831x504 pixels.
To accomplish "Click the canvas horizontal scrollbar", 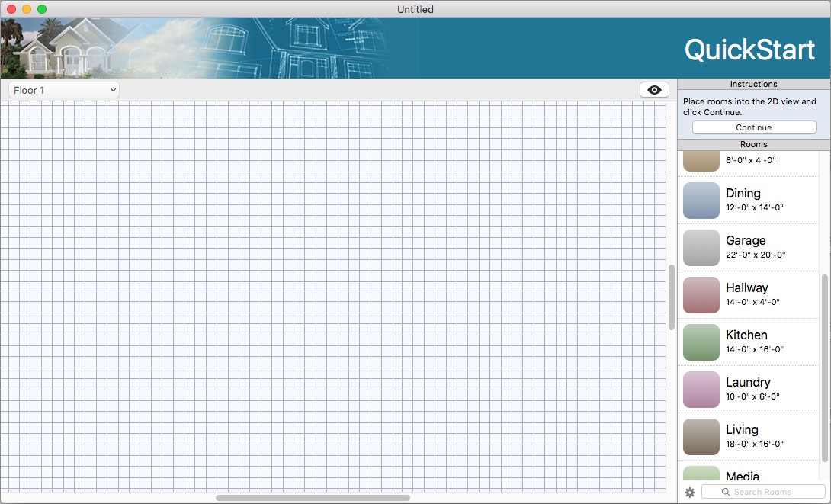I will [x=313, y=498].
